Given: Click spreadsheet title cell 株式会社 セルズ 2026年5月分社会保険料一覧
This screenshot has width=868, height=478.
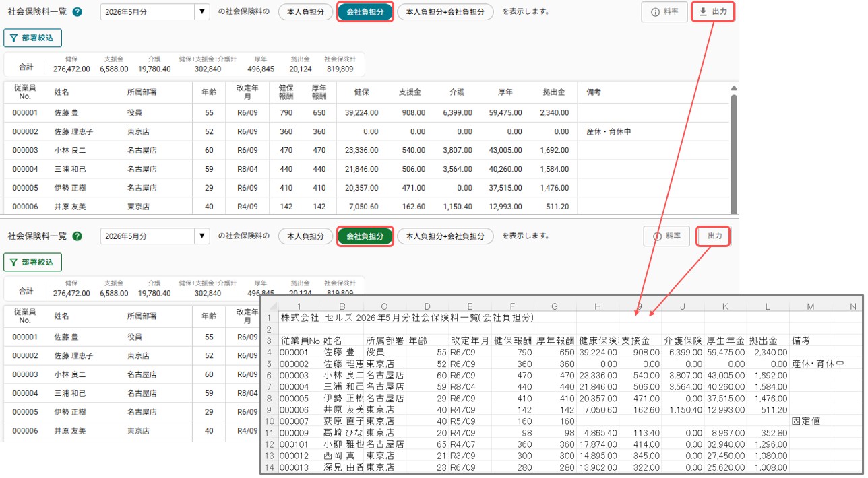Looking at the screenshot, I should (x=408, y=317).
